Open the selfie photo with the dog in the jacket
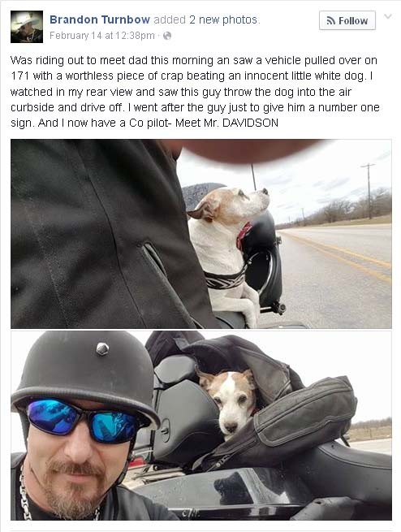Viewport: 401px width, 532px height. [201, 426]
